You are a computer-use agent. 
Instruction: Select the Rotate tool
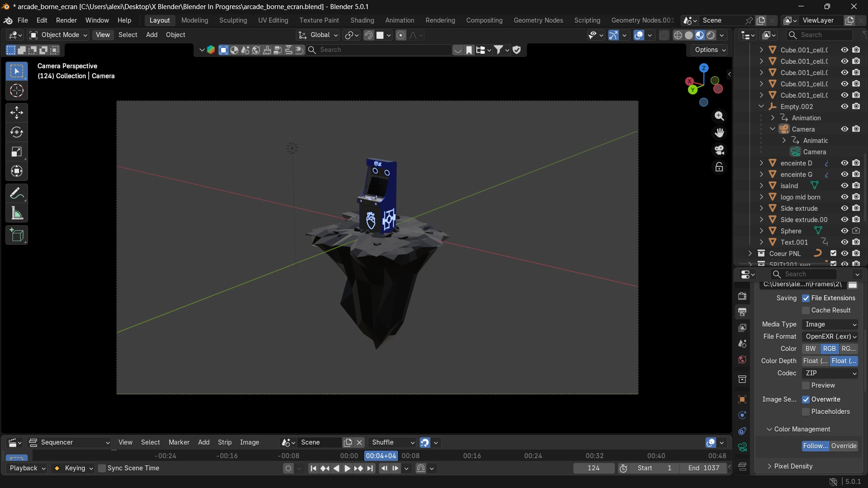17,132
